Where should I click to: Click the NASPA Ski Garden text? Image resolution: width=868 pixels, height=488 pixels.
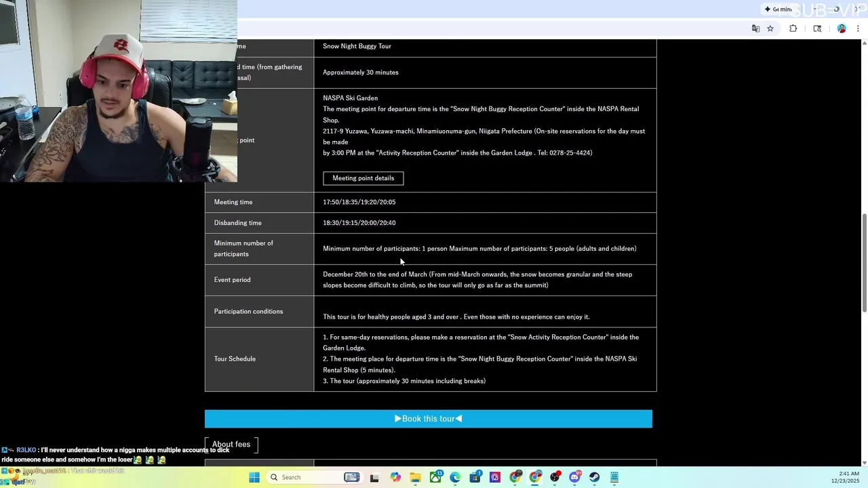[x=350, y=98]
